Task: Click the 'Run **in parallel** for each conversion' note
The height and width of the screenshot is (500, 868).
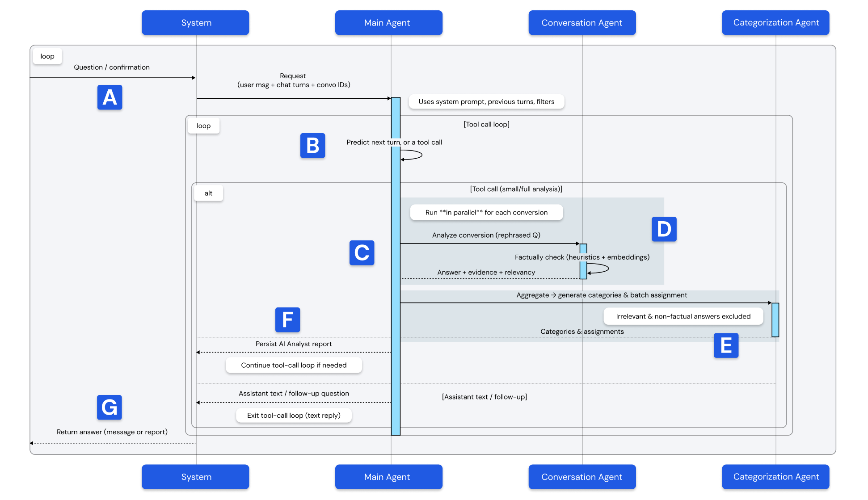Action: [x=486, y=213]
